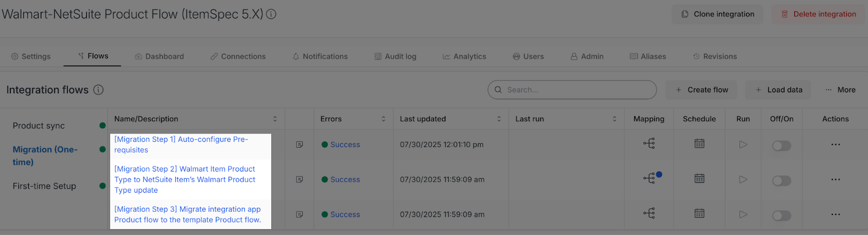868x235 pixels.
Task: Open the More options menu
Action: 840,90
